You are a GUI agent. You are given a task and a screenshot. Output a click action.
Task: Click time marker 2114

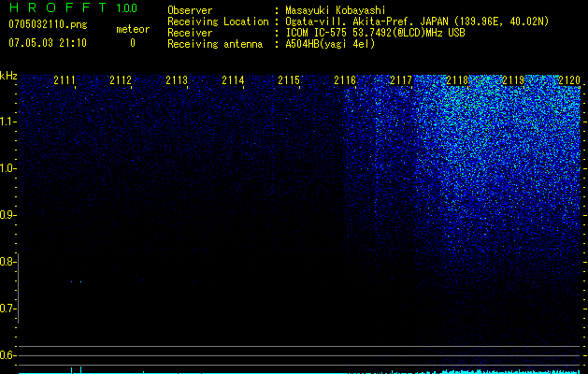233,80
